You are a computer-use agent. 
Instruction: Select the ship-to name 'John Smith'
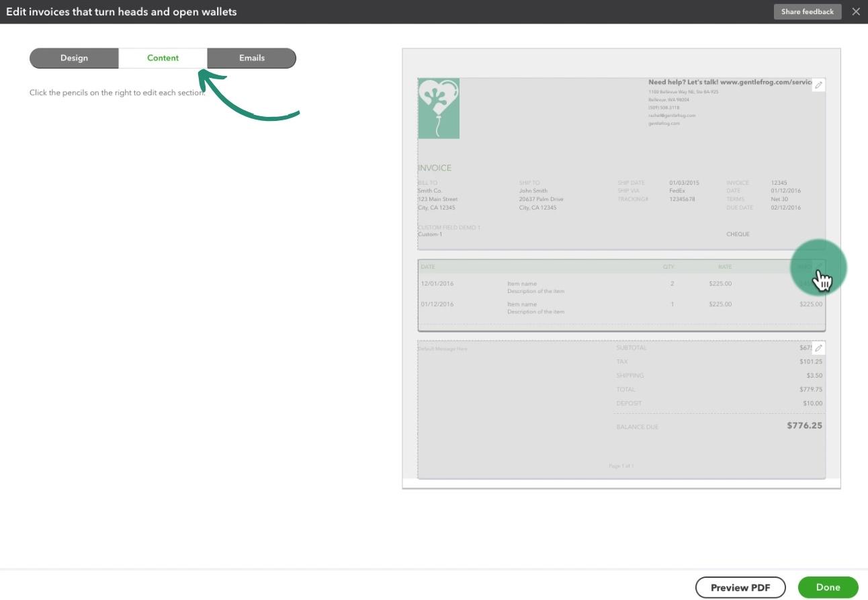pyautogui.click(x=533, y=191)
